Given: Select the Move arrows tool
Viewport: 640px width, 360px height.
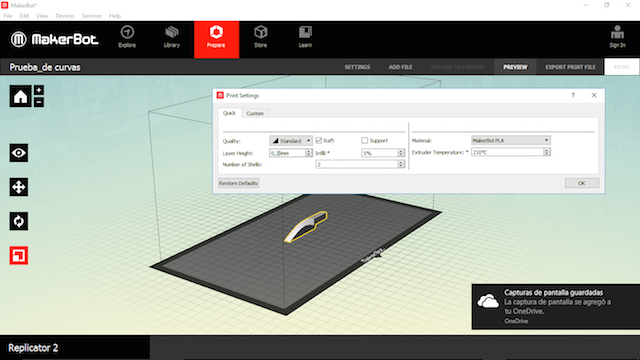Looking at the screenshot, I should 19,187.
